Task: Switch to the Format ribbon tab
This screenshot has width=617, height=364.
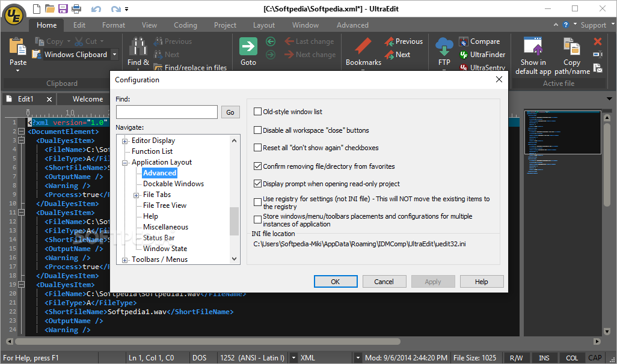Action: [113, 25]
